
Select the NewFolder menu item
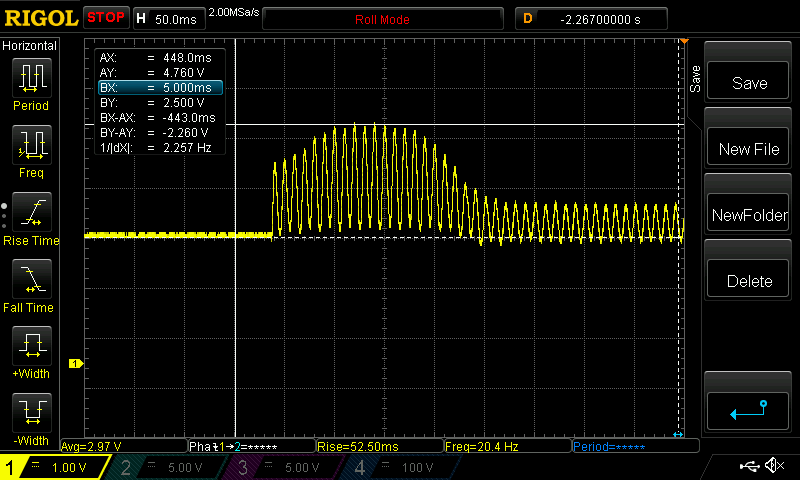(x=749, y=215)
